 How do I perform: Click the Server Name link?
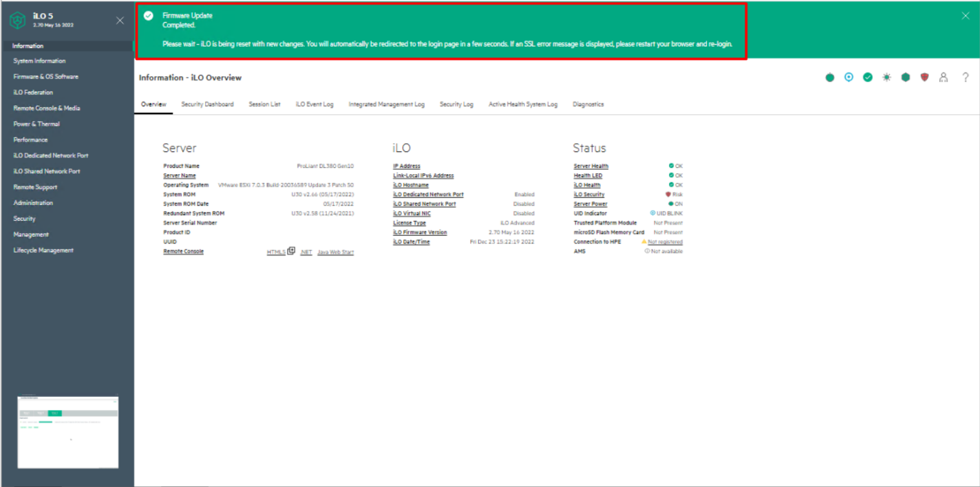(180, 175)
